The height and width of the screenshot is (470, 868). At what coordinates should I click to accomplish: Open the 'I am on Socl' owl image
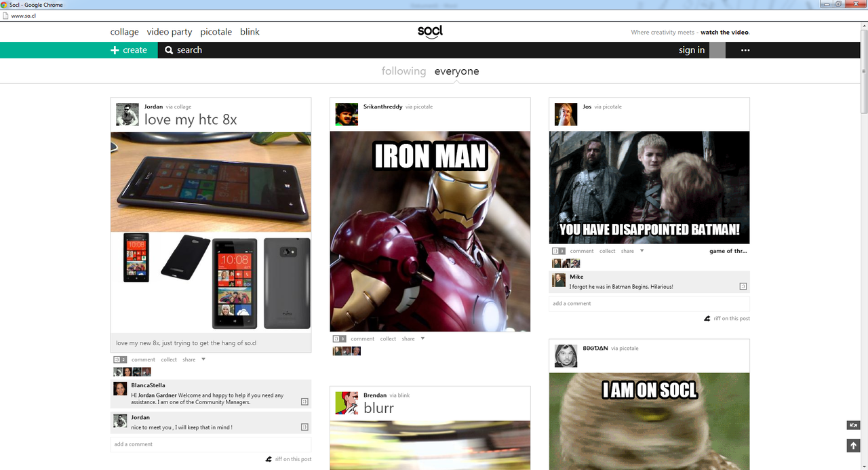(x=650, y=421)
